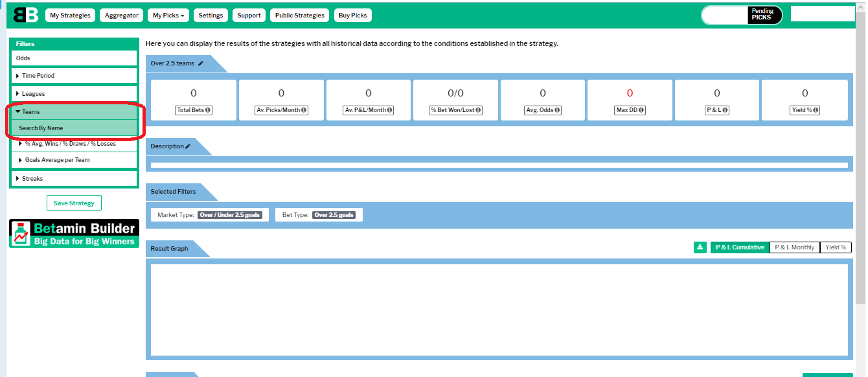Click the % Bet Won/Lost info icon
The width and height of the screenshot is (868, 377).
pos(478,110)
